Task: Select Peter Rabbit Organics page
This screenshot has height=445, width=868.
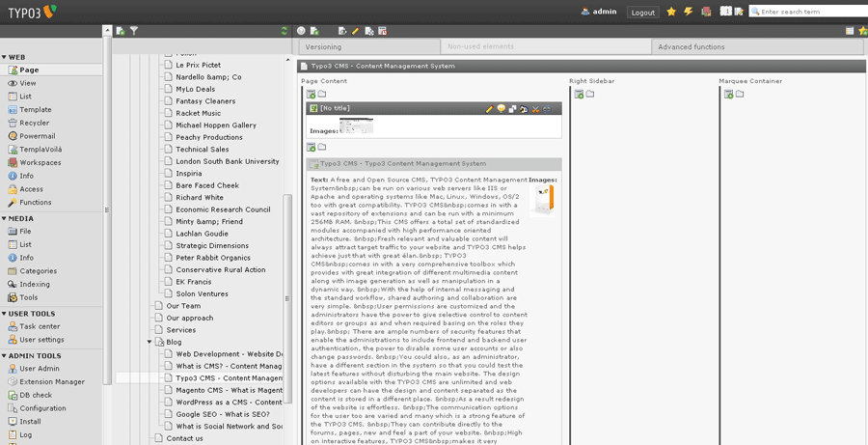Action: pyautogui.click(x=213, y=258)
